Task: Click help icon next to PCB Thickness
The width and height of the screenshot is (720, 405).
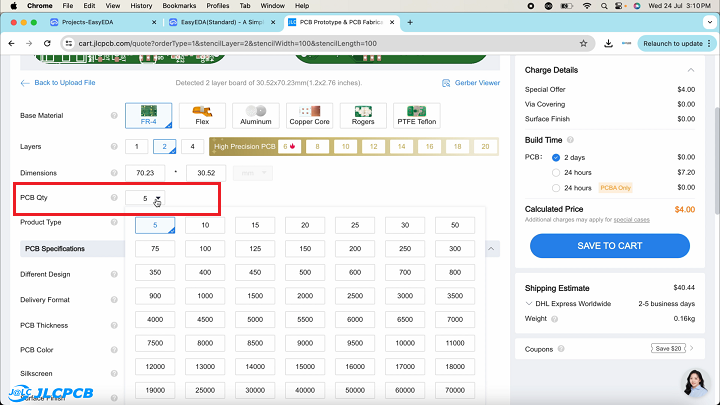Action: 114,325
